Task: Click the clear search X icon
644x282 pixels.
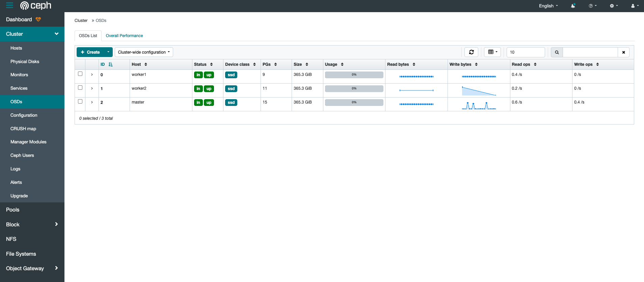Action: click(x=623, y=52)
